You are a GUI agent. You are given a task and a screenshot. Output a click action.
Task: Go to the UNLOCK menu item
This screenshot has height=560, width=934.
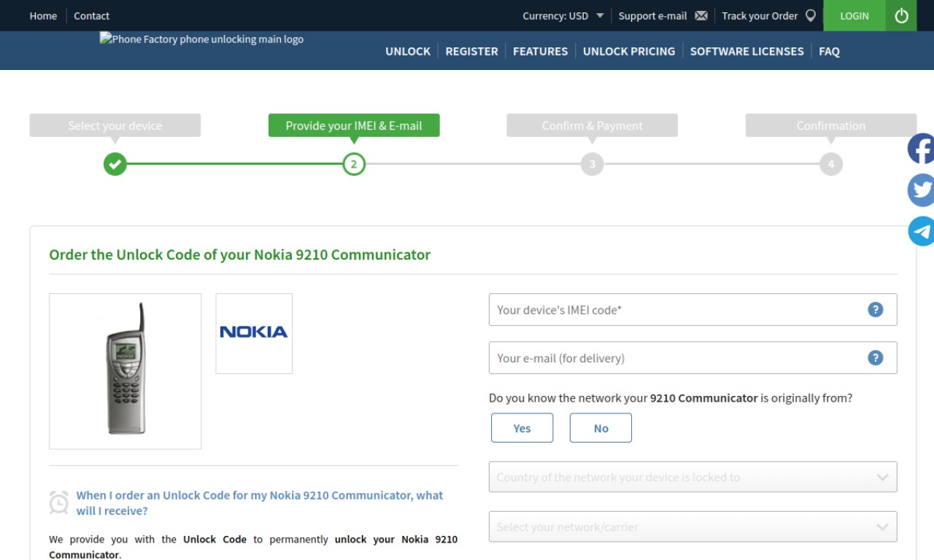(408, 51)
